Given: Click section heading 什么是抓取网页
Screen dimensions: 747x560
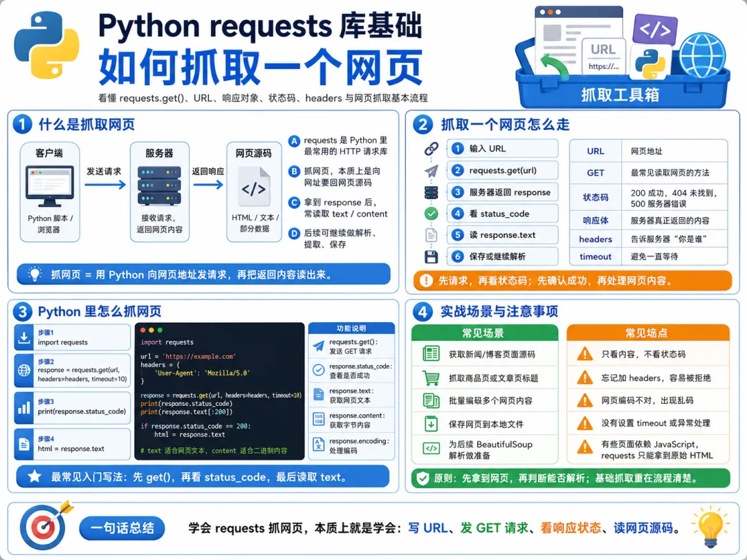Looking at the screenshot, I should point(86,124).
